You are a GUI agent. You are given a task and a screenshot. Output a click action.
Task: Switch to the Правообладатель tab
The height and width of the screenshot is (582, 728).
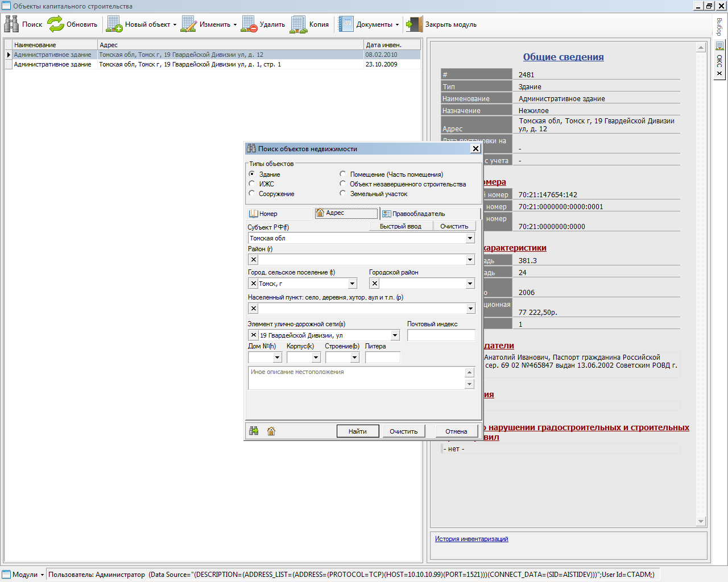click(418, 214)
